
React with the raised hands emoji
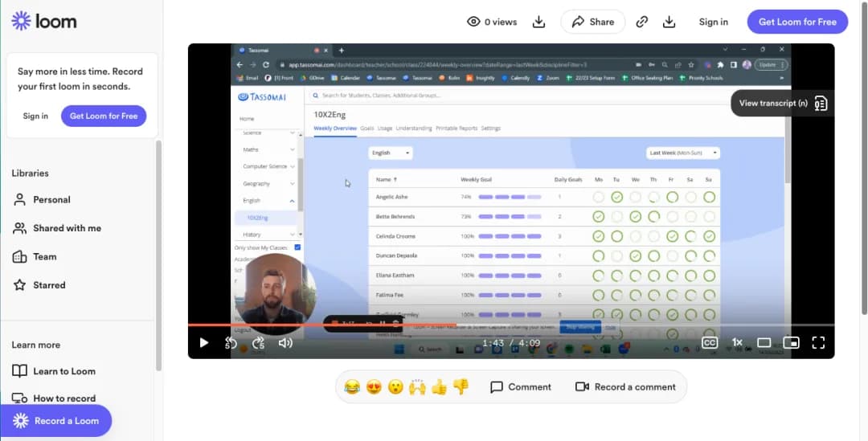click(x=417, y=386)
